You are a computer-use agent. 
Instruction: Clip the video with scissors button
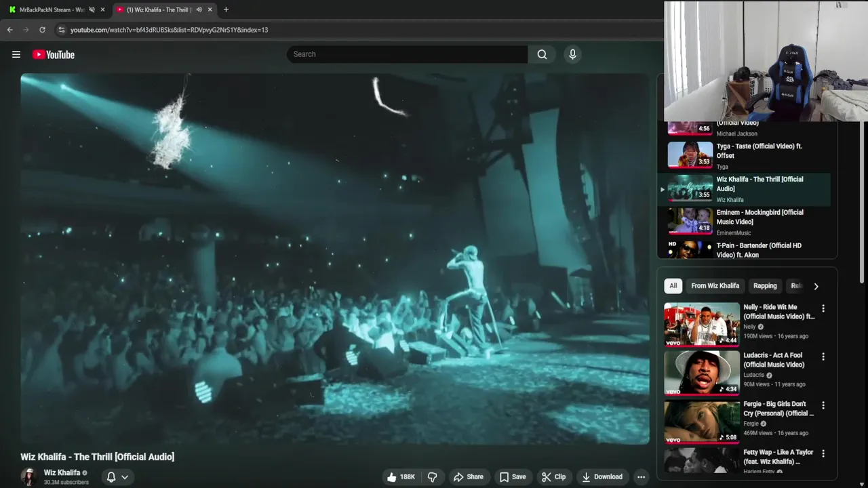click(553, 477)
